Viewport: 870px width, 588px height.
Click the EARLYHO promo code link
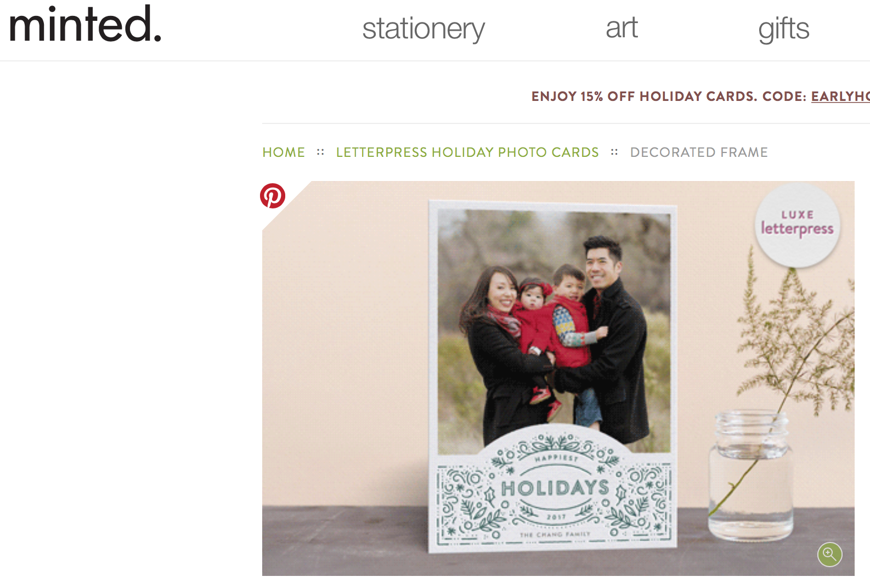(840, 97)
